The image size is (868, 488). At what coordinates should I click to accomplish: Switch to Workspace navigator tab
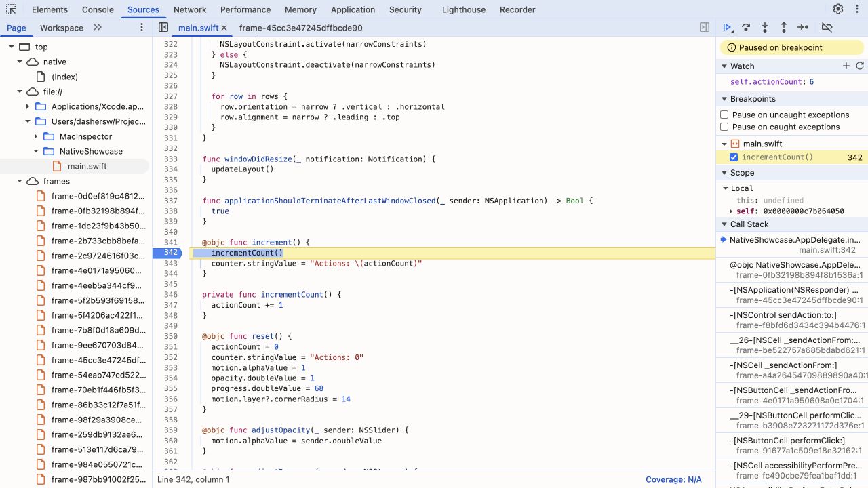62,28
